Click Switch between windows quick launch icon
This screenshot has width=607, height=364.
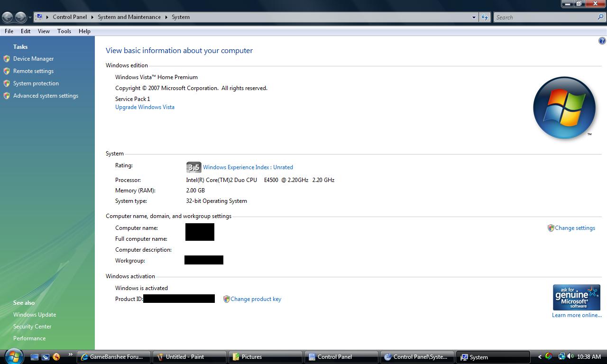pyautogui.click(x=46, y=357)
